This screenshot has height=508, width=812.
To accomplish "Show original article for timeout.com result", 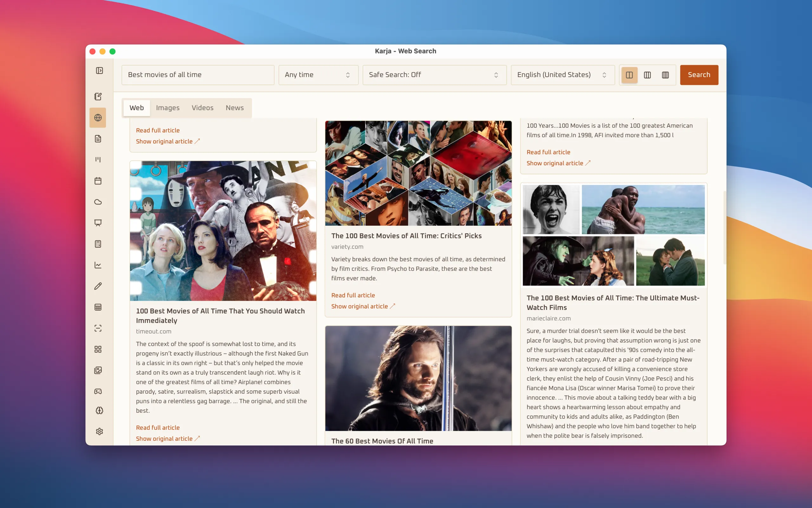I will [x=168, y=438].
